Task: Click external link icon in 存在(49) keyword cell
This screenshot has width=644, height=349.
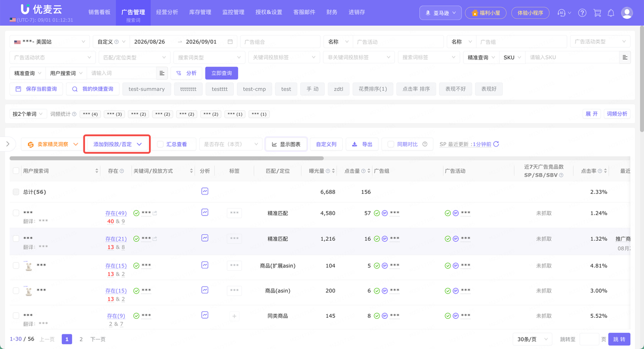Action: coord(155,213)
